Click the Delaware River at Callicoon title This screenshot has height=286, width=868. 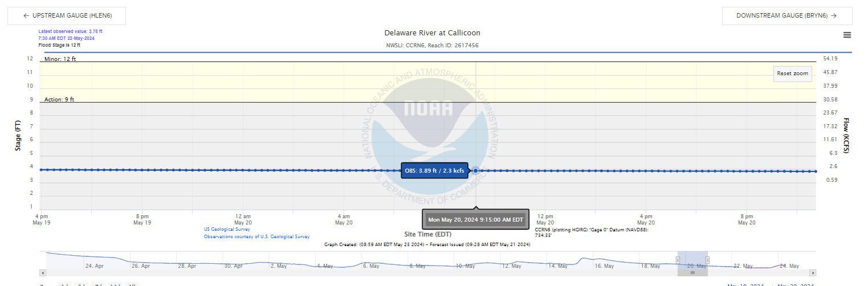(433, 33)
